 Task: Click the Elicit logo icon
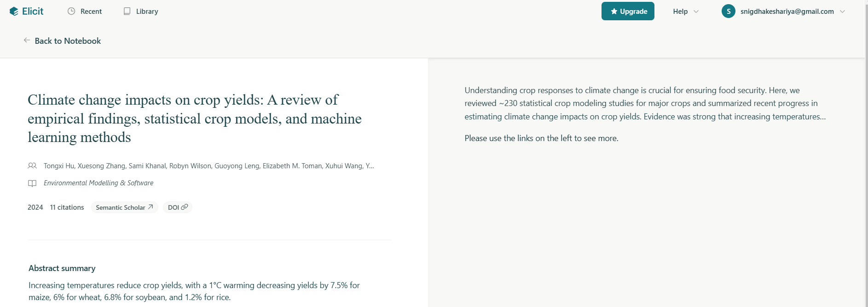pyautogui.click(x=14, y=12)
